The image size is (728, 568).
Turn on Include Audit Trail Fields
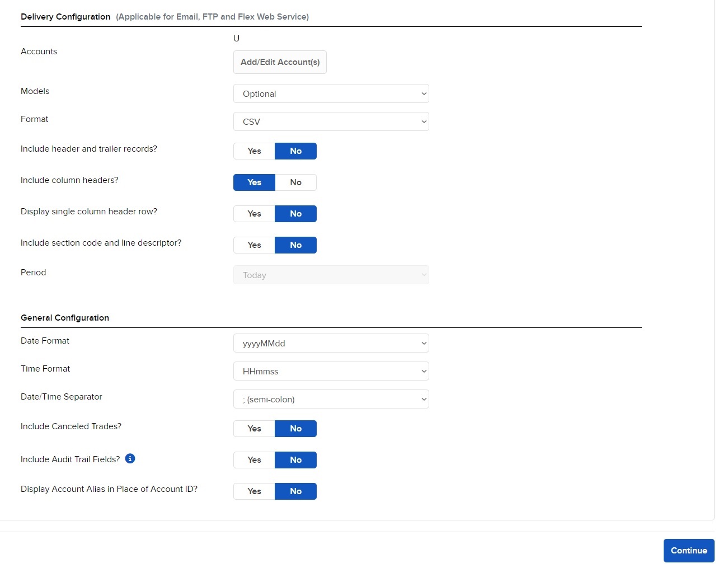tap(254, 460)
